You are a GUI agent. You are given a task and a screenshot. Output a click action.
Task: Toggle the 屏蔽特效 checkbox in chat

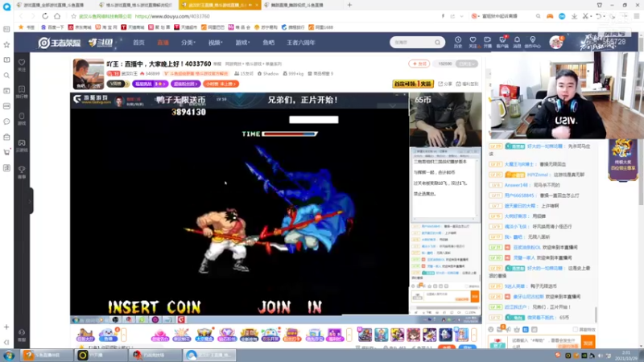tap(575, 329)
